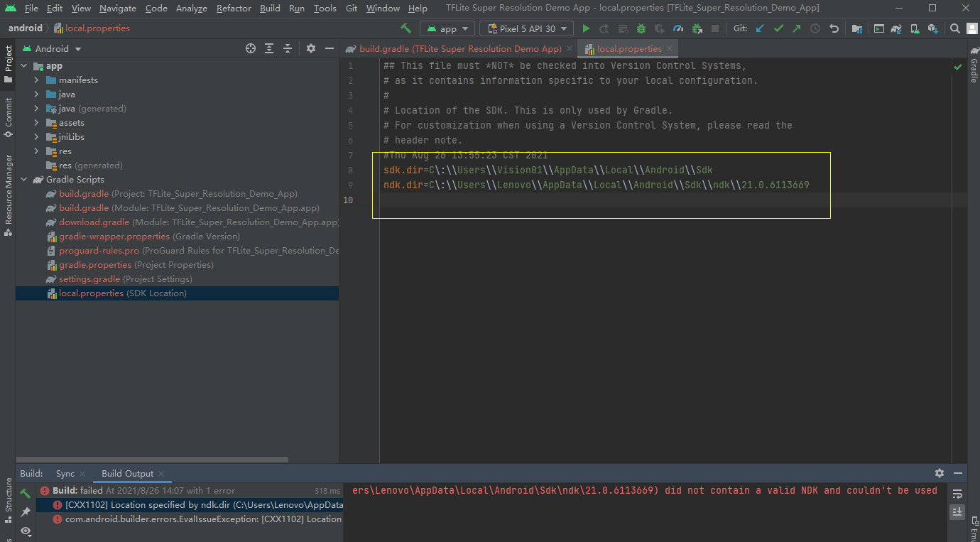Open the Pixel 5 API 30 device dropdown

coord(526,28)
